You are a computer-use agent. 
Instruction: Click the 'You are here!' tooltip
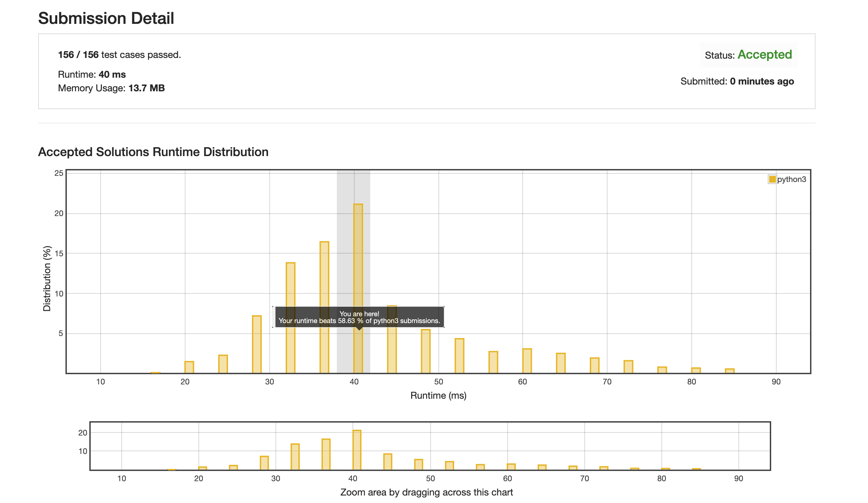[359, 317]
